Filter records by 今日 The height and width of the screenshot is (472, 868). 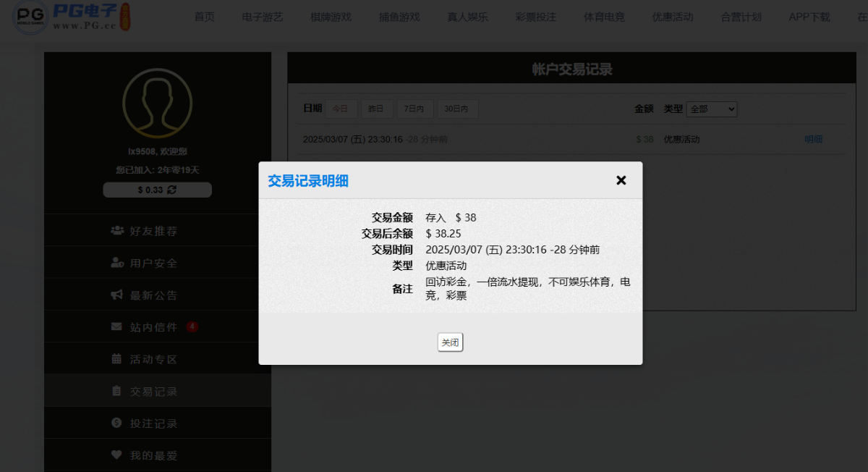(x=341, y=109)
